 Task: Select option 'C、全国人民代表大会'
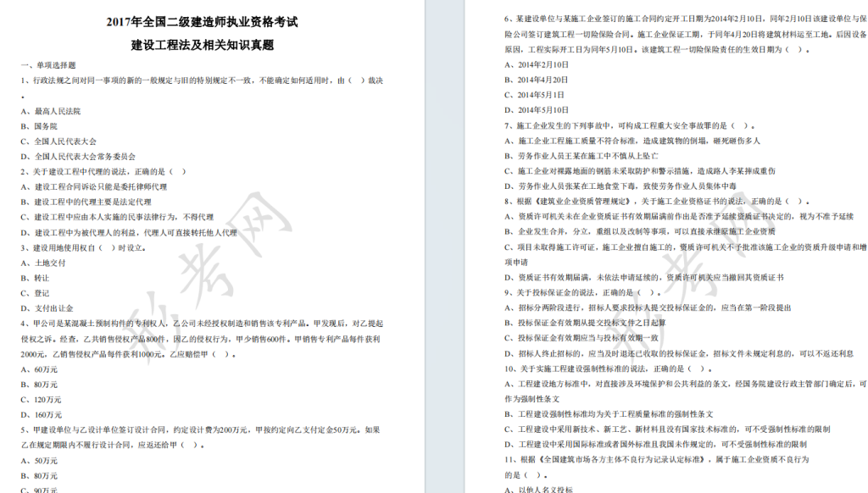point(58,141)
